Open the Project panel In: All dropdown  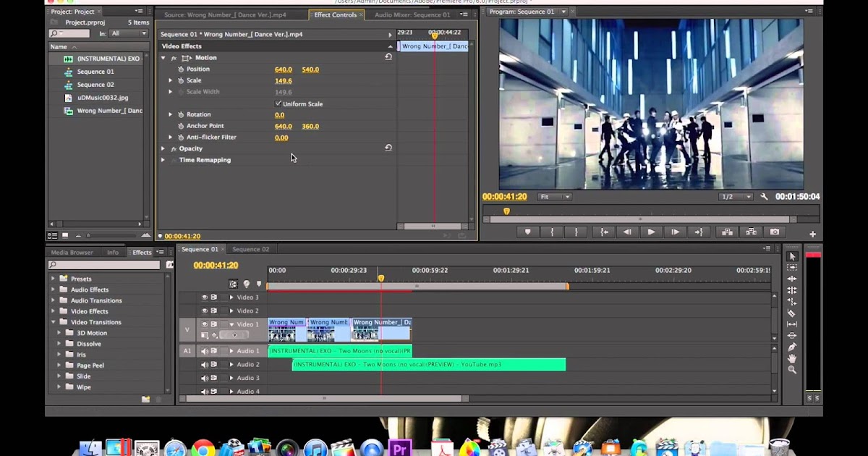tap(129, 33)
